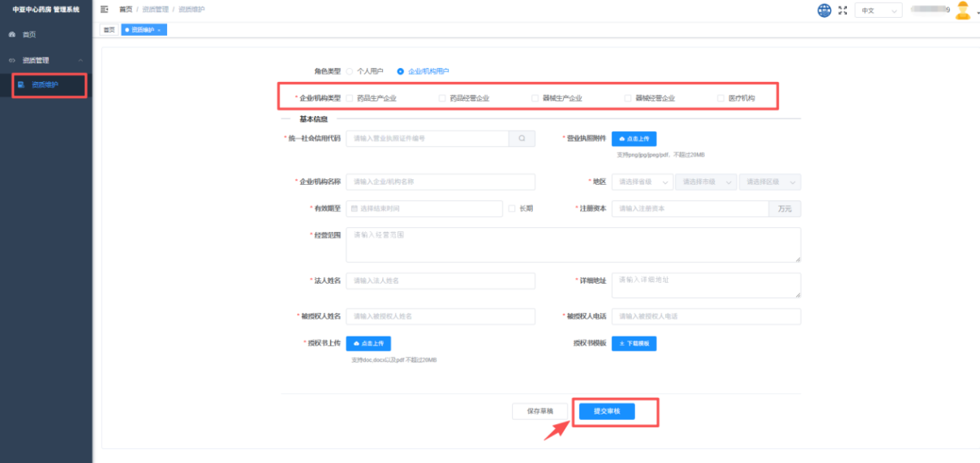Click 资质管理 in the breadcrumb
Image resolution: width=980 pixels, height=463 pixels.
pyautogui.click(x=155, y=9)
